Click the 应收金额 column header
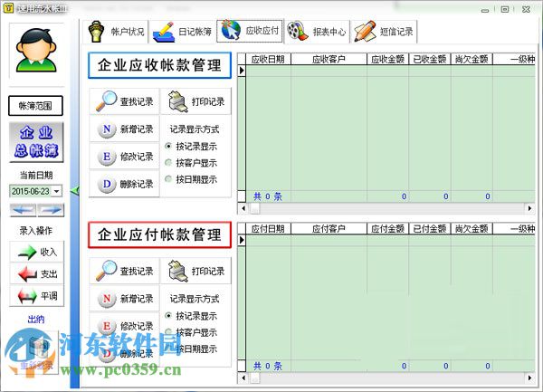Image resolution: width=543 pixels, height=392 pixels. tap(388, 59)
